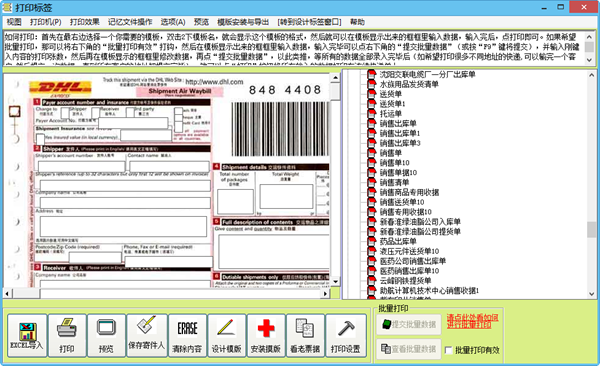This screenshot has width=600, height=366.
Task: Open the 打印机(P) menu
Action: click(46, 22)
